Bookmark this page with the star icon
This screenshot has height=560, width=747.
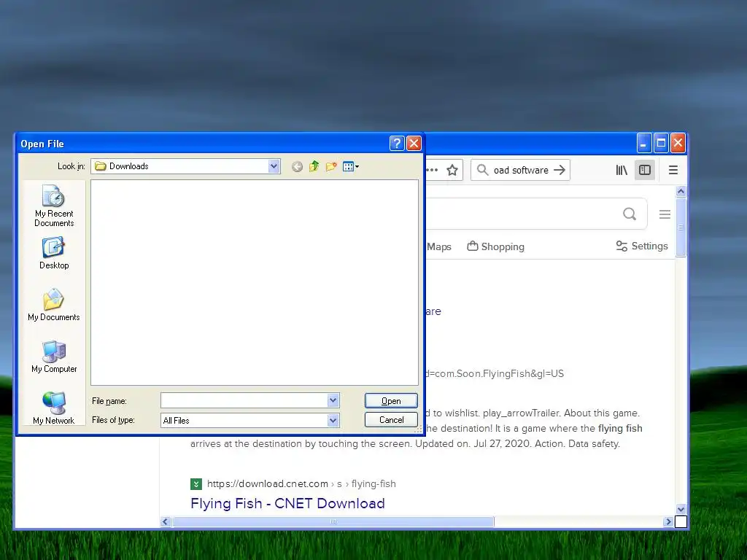[x=452, y=170]
